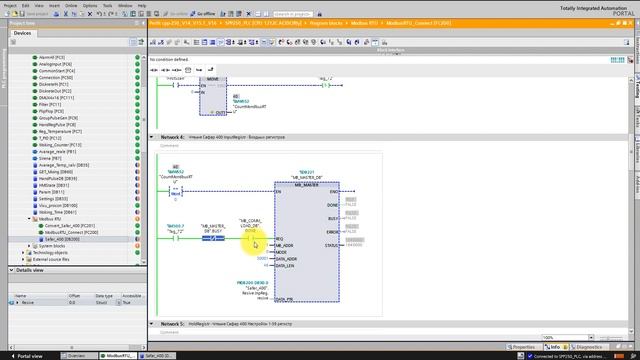Viewport: 640px width, 360px height.
Task: Select Saifer_400 [DB200] in tree
Action: click(x=62, y=239)
